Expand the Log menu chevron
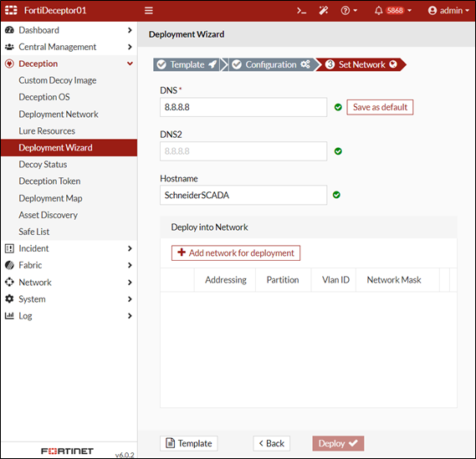The height and width of the screenshot is (459, 476). (x=130, y=315)
